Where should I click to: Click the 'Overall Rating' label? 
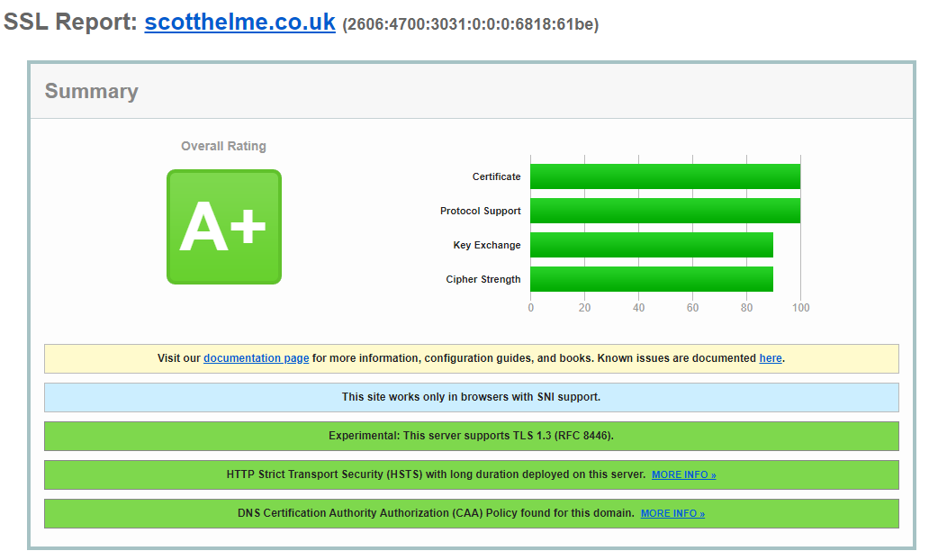pos(223,146)
